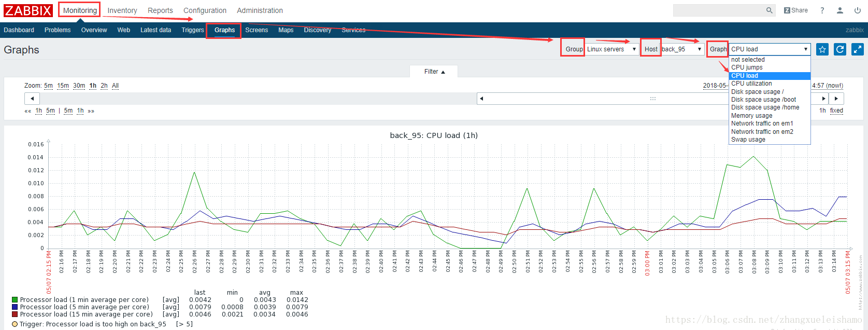
Task: Click the slider right handle arrow
Action: pos(823,99)
